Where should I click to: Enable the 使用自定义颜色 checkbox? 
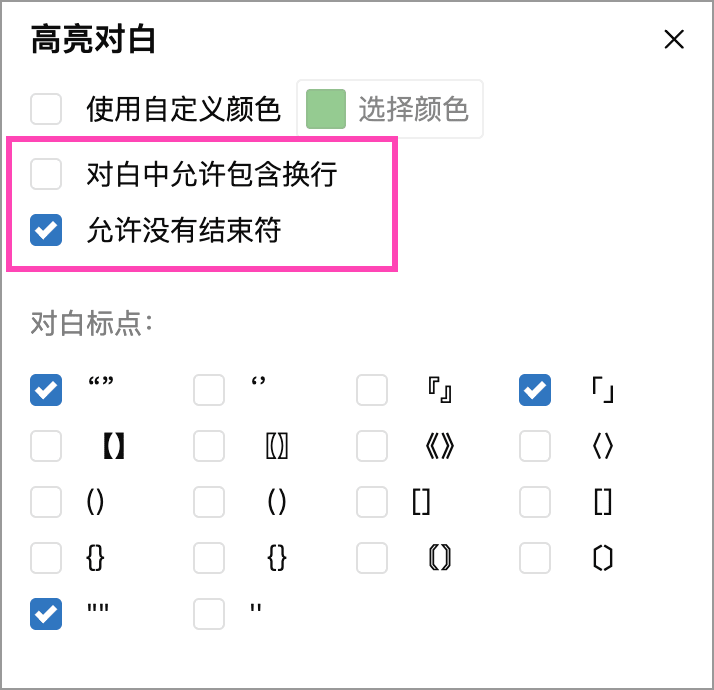tap(46, 108)
